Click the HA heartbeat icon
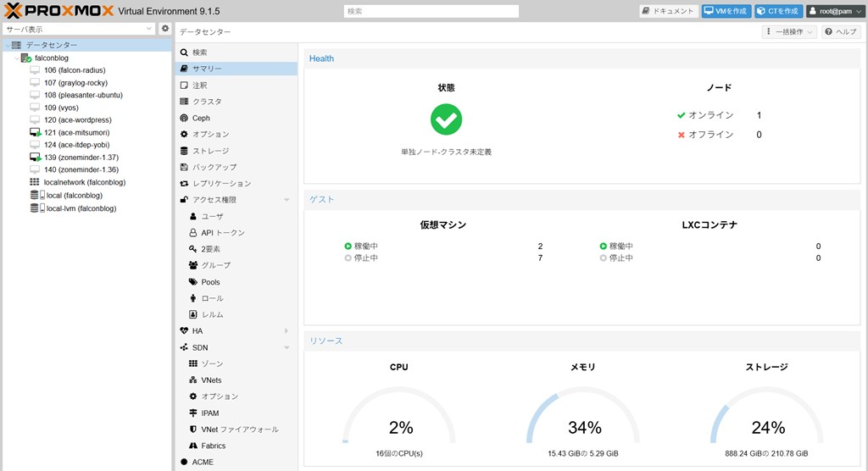 185,331
